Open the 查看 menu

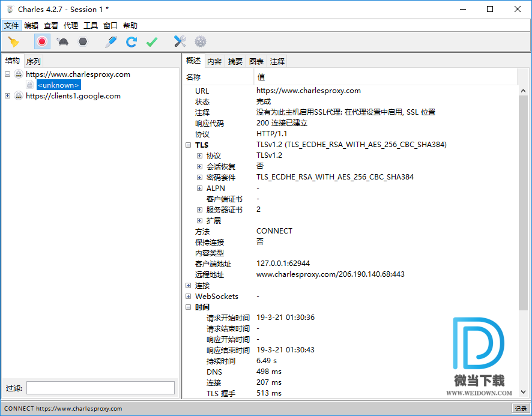[51, 25]
